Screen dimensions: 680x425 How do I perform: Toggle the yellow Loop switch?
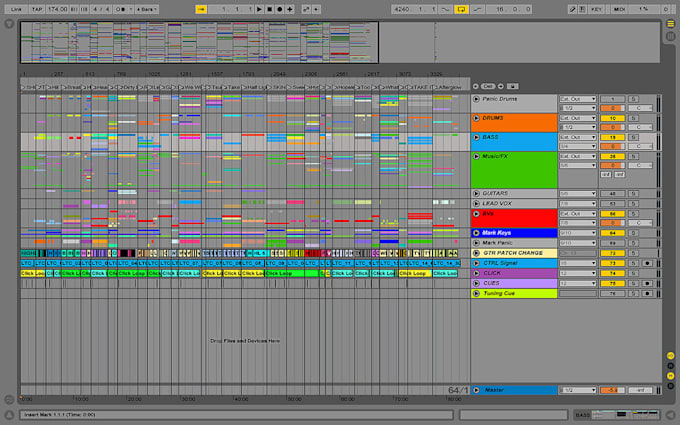click(x=461, y=9)
